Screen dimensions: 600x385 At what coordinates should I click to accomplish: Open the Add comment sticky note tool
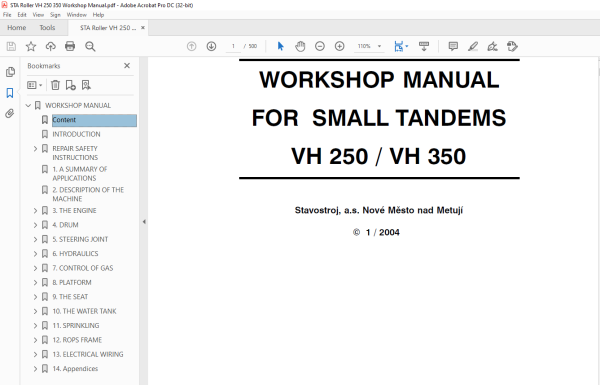453,46
